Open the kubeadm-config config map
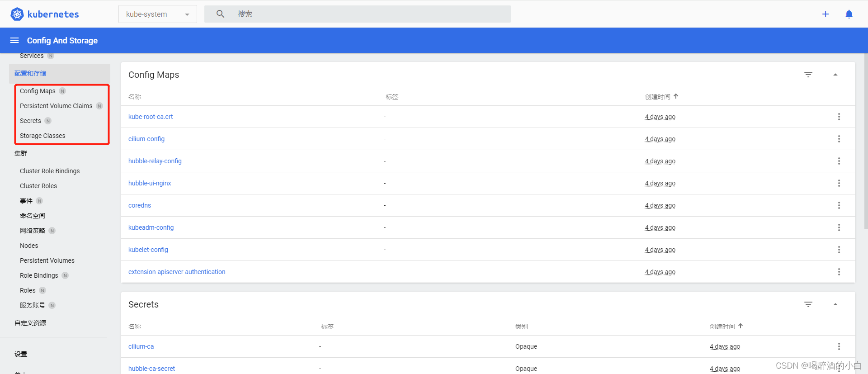This screenshot has height=374, width=868. pyautogui.click(x=151, y=227)
